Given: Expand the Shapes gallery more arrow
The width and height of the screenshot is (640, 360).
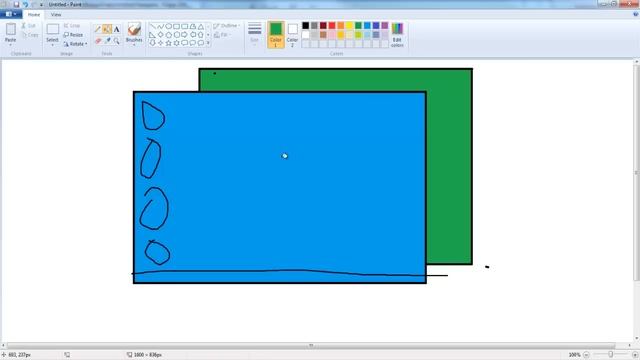Looking at the screenshot, I should 208,43.
